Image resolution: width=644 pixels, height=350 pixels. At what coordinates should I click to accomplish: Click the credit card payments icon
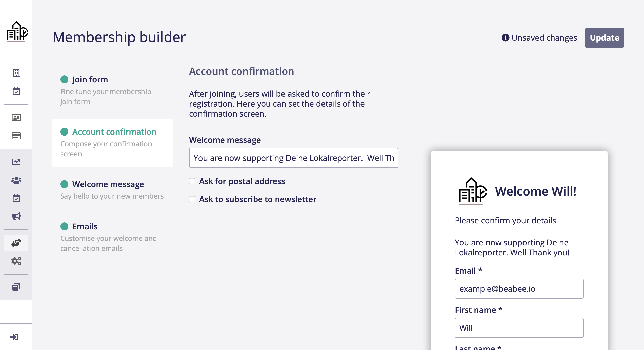(x=16, y=136)
